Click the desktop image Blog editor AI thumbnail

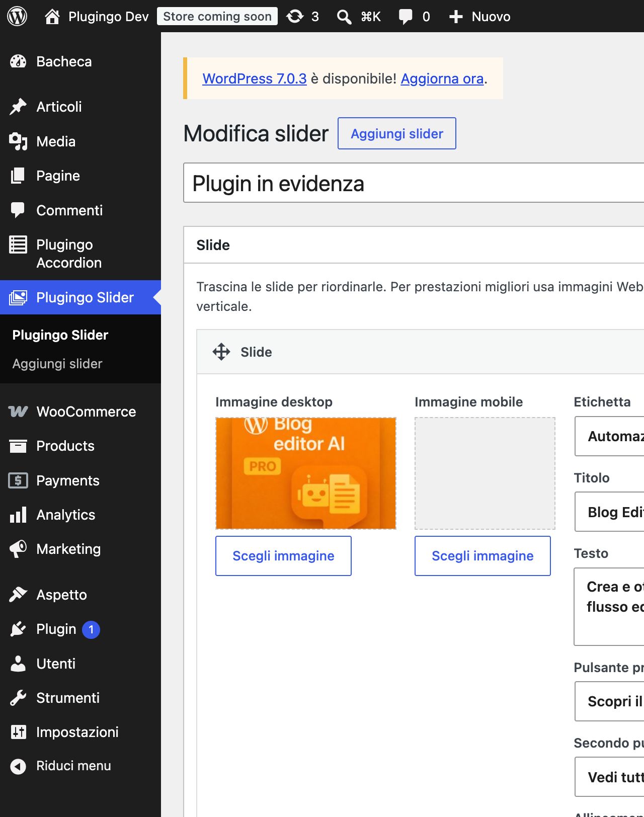(x=306, y=473)
